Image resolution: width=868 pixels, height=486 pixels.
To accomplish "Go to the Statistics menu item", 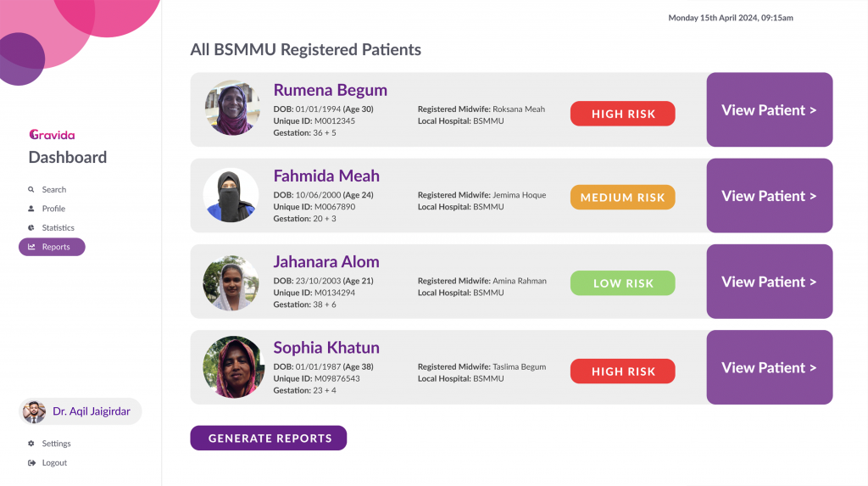I will click(58, 228).
